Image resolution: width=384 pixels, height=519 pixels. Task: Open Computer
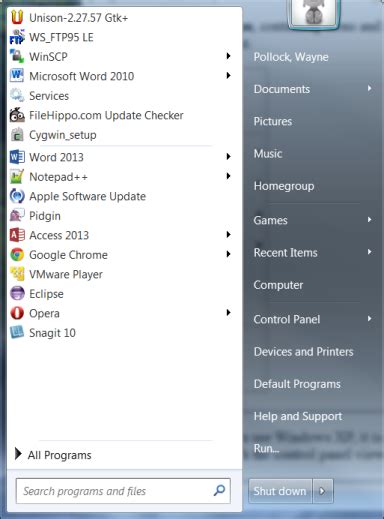[278, 285]
